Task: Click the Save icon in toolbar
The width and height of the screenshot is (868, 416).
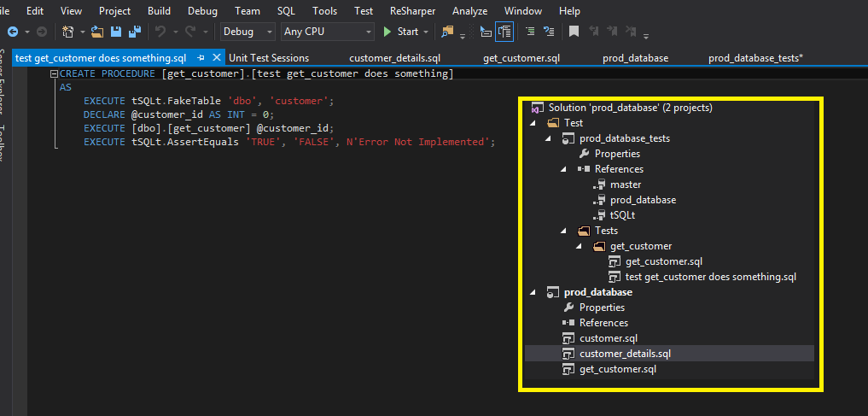Action: click(x=117, y=32)
